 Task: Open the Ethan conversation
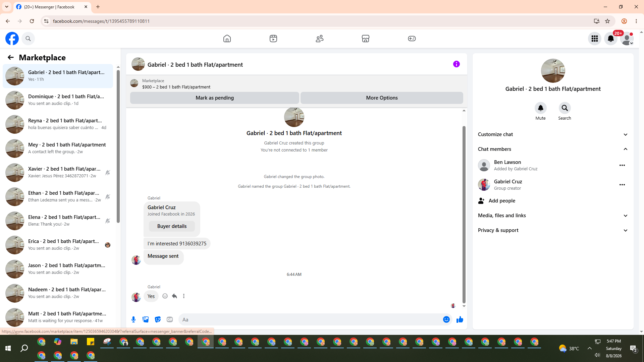click(x=58, y=196)
